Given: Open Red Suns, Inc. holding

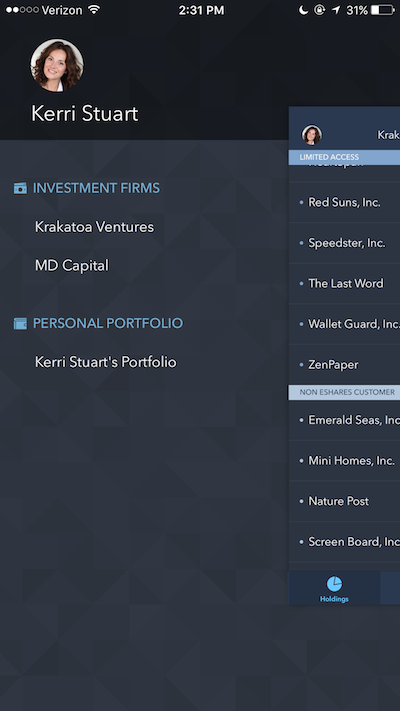Looking at the screenshot, I should pos(344,202).
